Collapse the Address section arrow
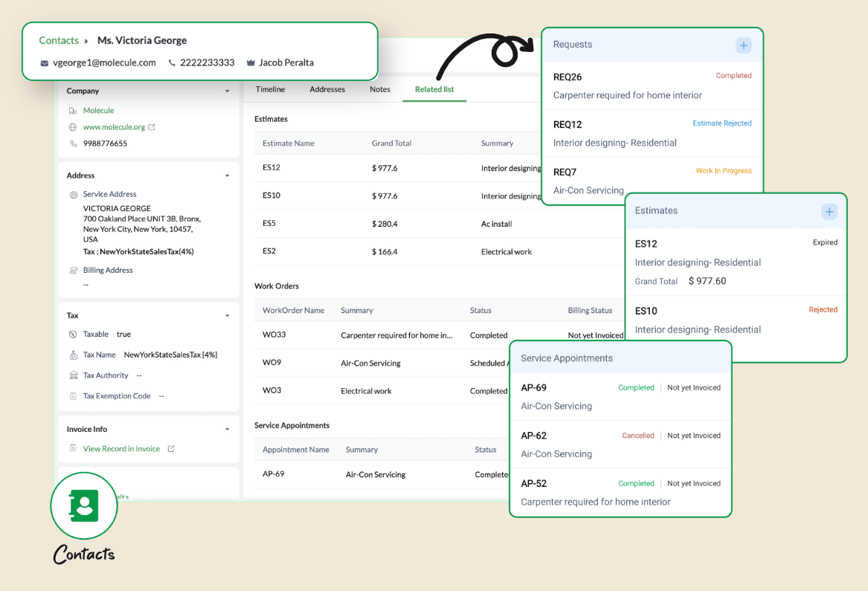This screenshot has width=868, height=591. 228,176
